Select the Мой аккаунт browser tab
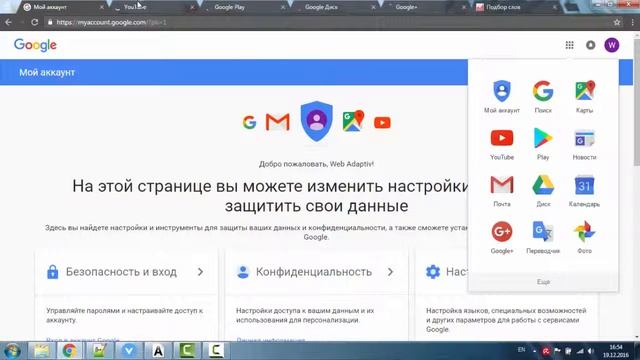 (61, 7)
